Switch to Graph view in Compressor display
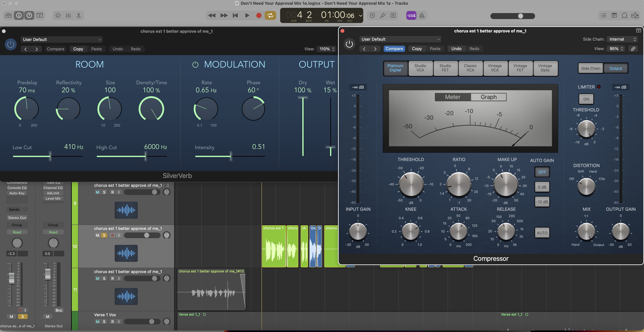The height and width of the screenshot is (332, 644). (x=489, y=97)
